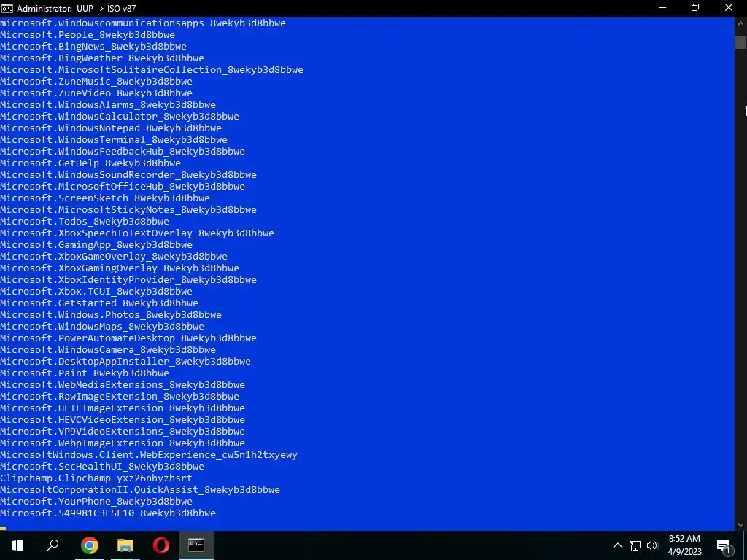Click the line Microsoft.WindowsSoundRecorder_8wekyb3d8bbwe

coord(128,175)
